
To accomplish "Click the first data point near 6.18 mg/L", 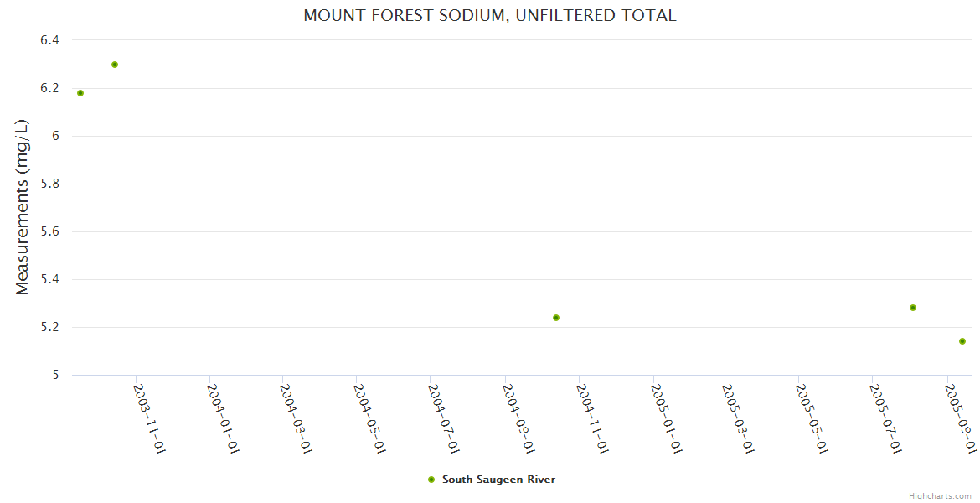I will [x=80, y=93].
